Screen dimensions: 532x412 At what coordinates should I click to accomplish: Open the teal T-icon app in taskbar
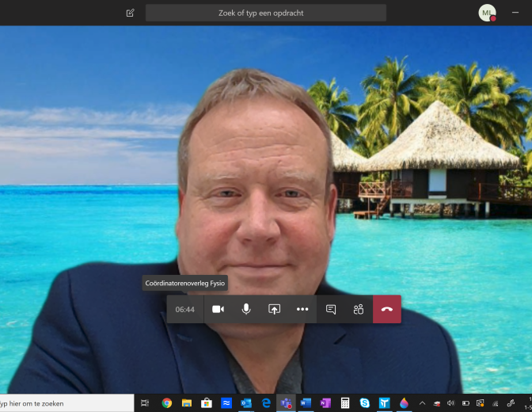385,403
